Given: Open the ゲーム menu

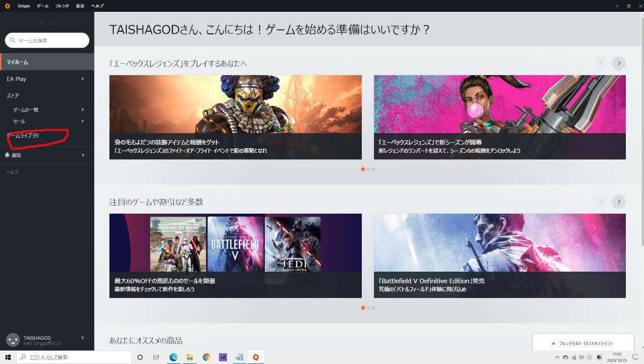Looking at the screenshot, I should (42, 5).
